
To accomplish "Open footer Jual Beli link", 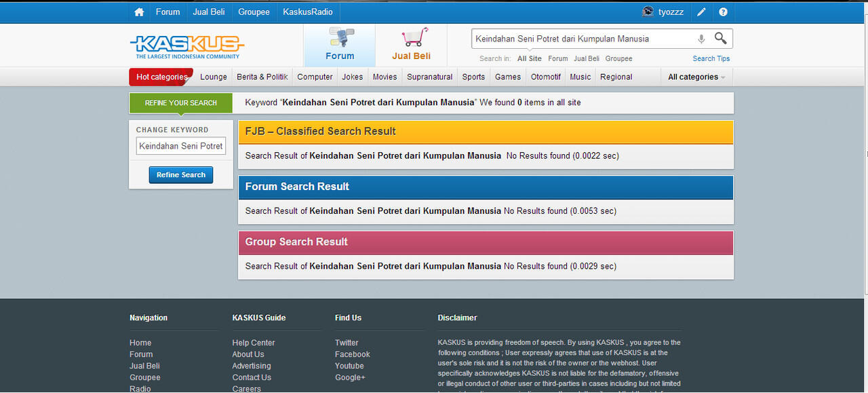I will [x=144, y=366].
